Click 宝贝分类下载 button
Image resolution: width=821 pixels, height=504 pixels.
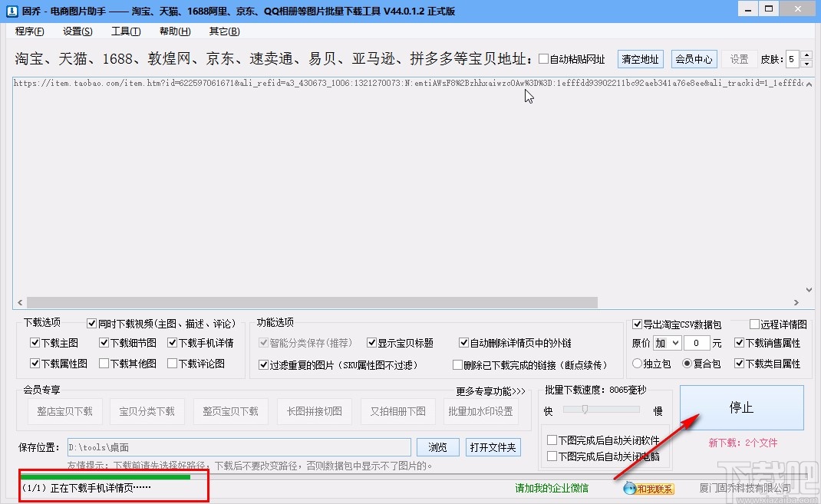[147, 411]
